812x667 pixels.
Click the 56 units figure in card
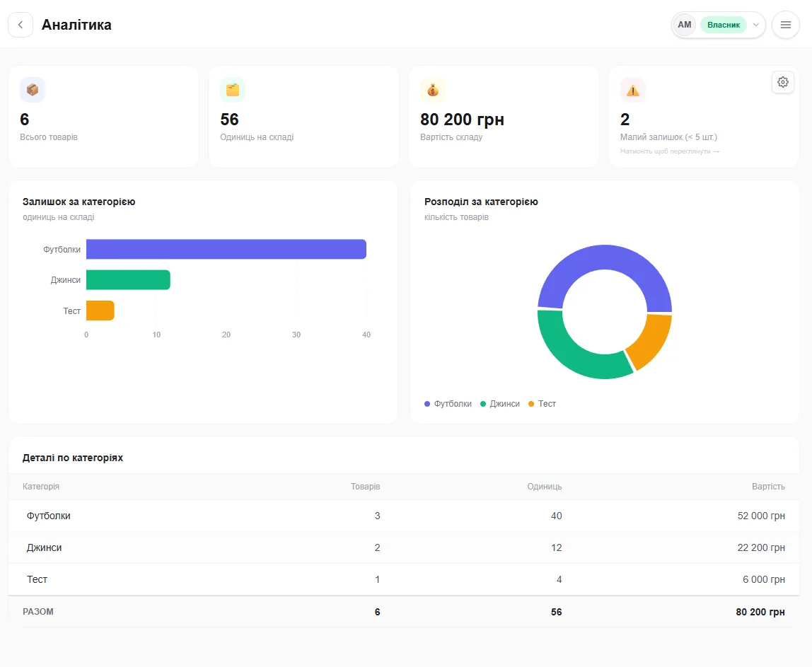pyautogui.click(x=229, y=120)
